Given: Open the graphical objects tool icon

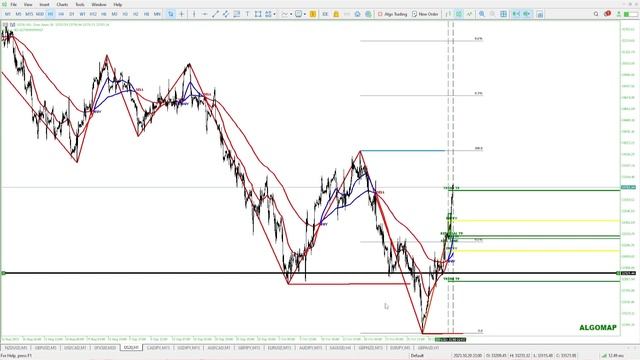Looking at the screenshot, I should (x=268, y=14).
